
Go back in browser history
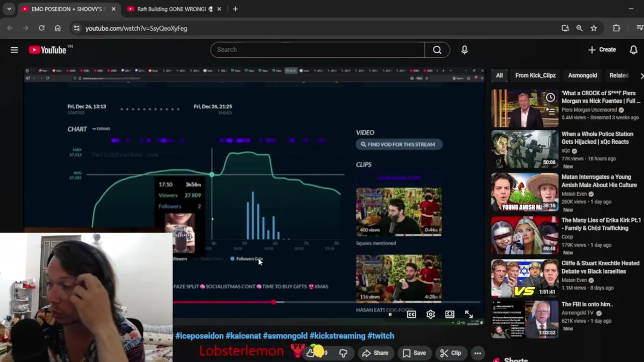click(10, 28)
